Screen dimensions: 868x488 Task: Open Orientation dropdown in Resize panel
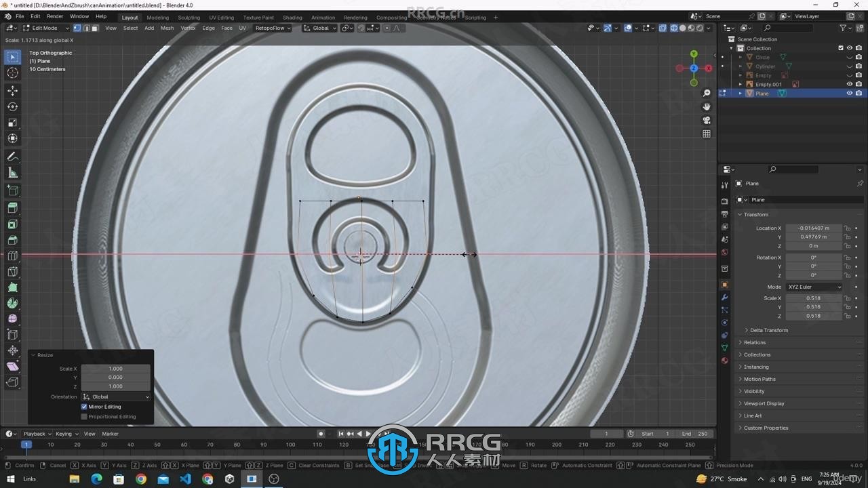(x=116, y=396)
